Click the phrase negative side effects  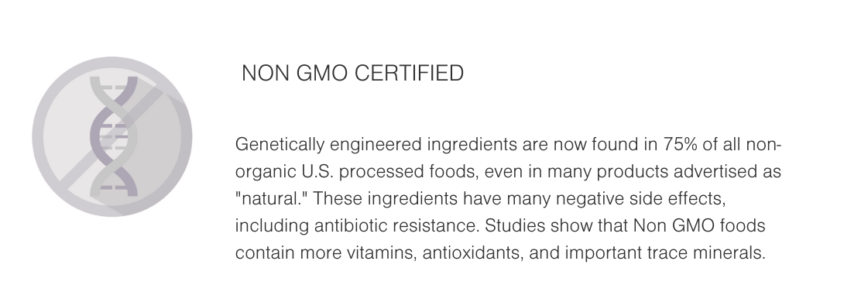[640, 198]
